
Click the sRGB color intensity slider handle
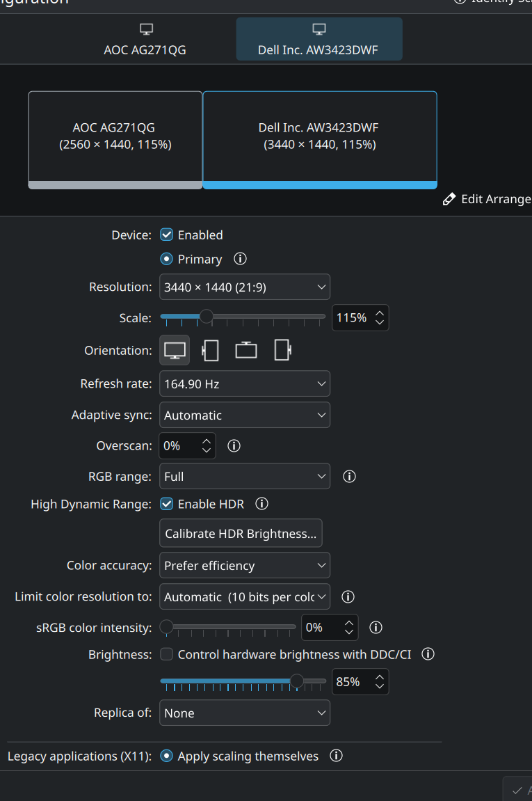pyautogui.click(x=166, y=626)
